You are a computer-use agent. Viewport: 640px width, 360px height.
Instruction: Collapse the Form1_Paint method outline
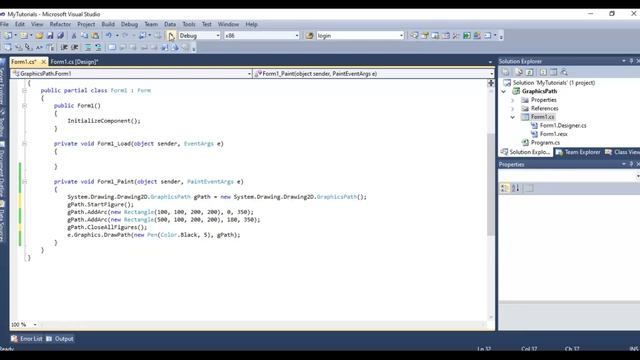(x=24, y=182)
